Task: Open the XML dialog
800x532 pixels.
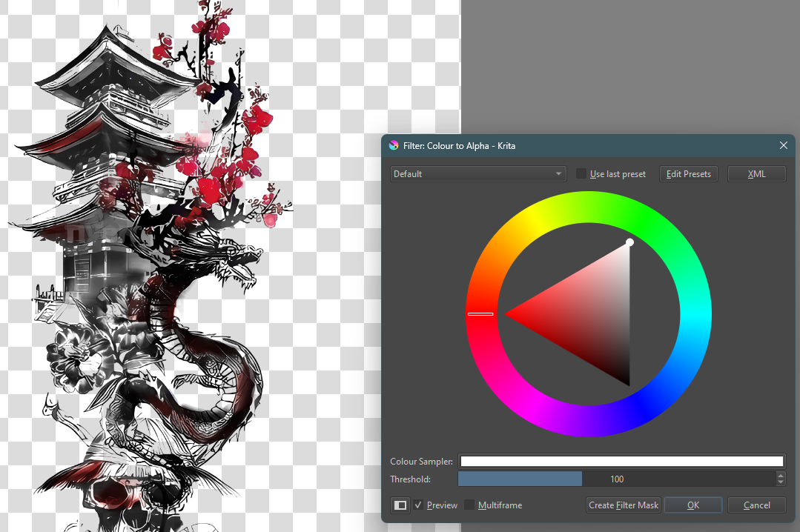Action: point(756,173)
